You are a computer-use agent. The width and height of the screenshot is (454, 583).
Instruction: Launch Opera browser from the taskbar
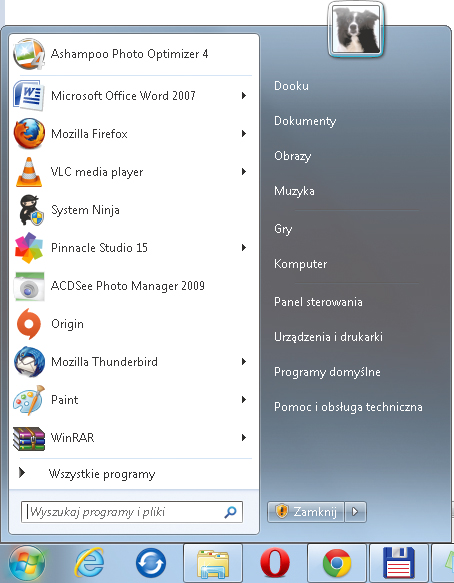[x=275, y=563]
